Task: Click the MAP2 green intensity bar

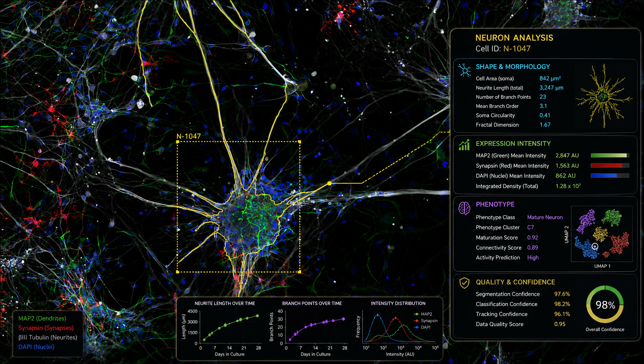Action: (x=610, y=156)
